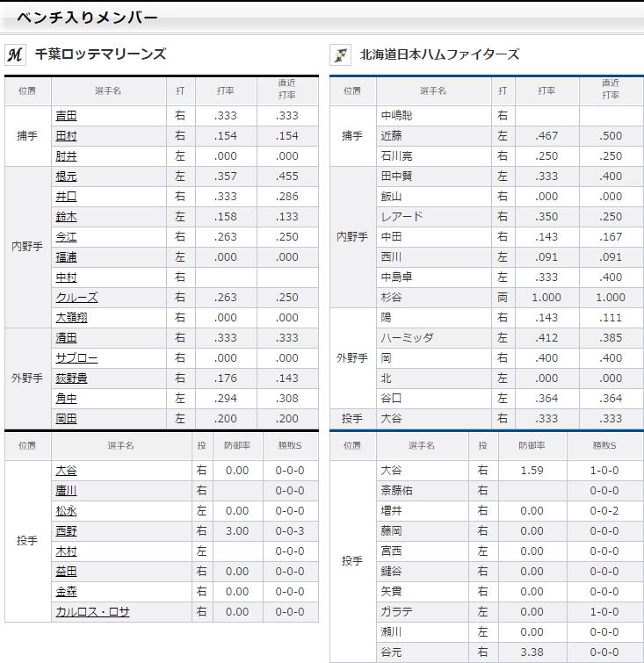The height and width of the screenshot is (663, 644).
Task: Open Lotte pitcher link 大谷
Action: coord(67,471)
